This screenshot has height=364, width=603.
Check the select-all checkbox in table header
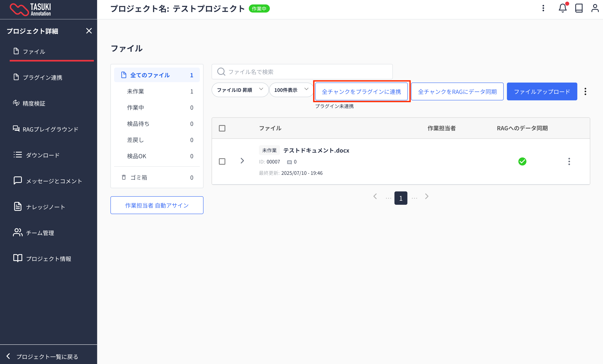222,128
